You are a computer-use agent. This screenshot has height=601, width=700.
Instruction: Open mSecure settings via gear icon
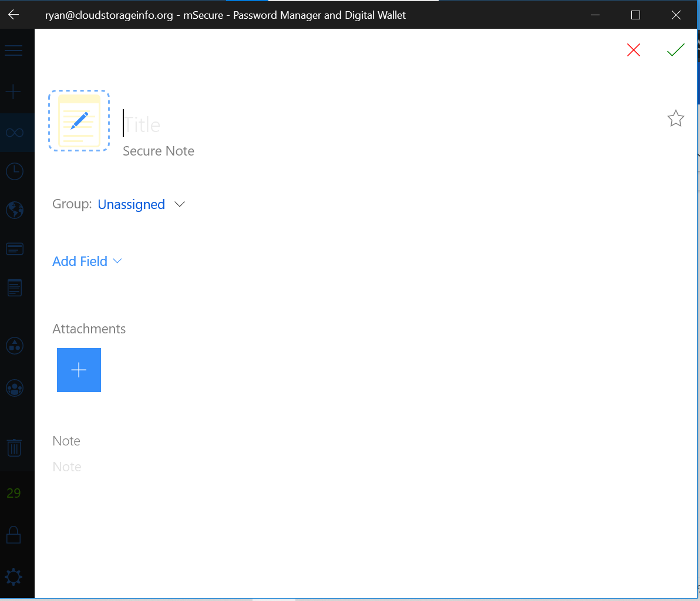click(14, 577)
